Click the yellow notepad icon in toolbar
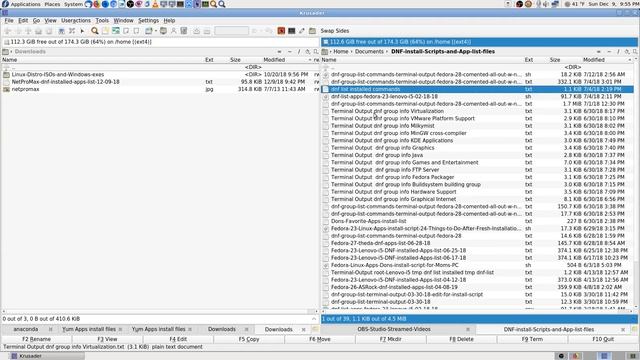Screen dimensions: 640x360 click(x=105, y=31)
